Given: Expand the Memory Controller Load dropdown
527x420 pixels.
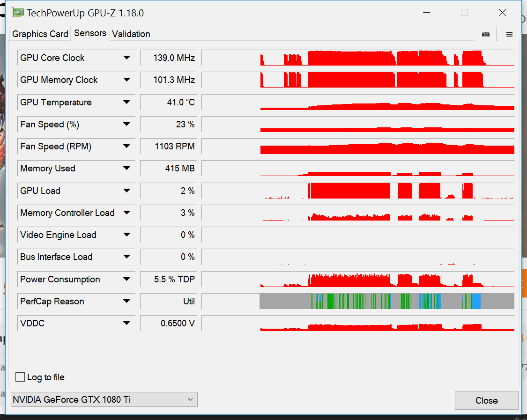Looking at the screenshot, I should tap(126, 213).
